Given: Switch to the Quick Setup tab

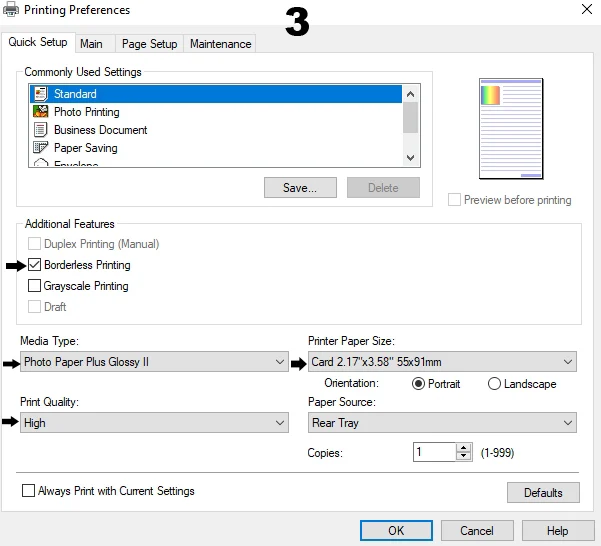Looking at the screenshot, I should 38,42.
